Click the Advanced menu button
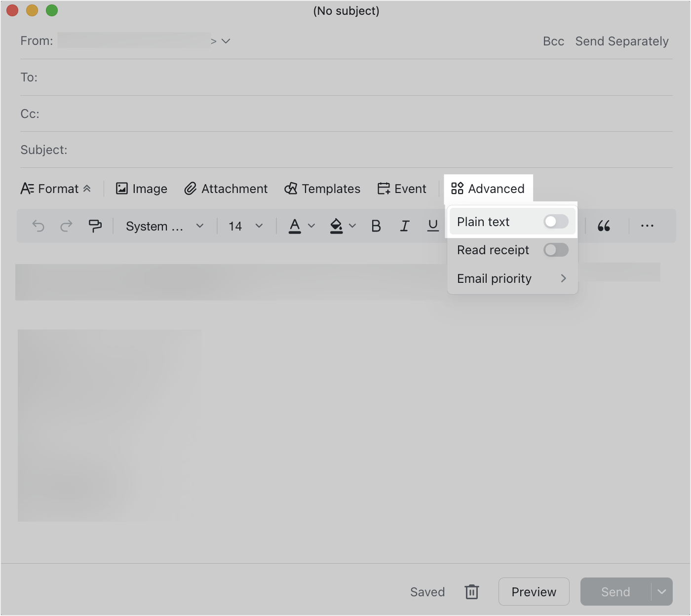Screen dimensions: 691x616 [488, 189]
